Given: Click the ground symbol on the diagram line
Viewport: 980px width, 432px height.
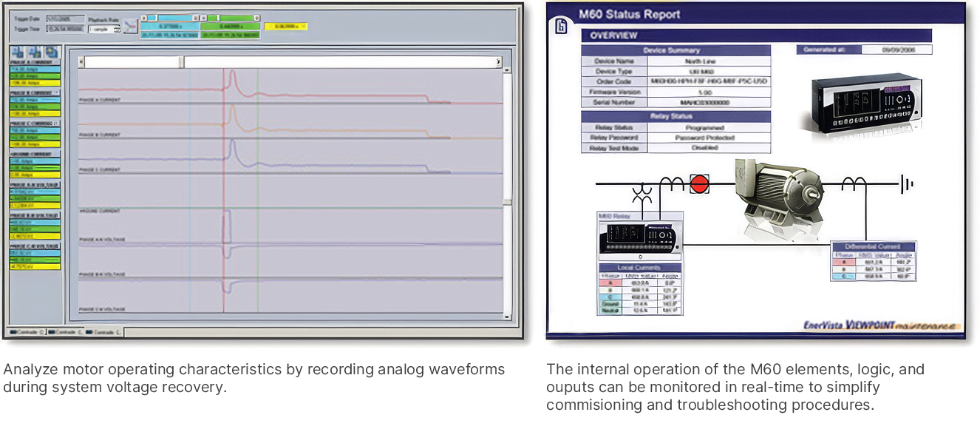Looking at the screenshot, I should (x=908, y=184).
